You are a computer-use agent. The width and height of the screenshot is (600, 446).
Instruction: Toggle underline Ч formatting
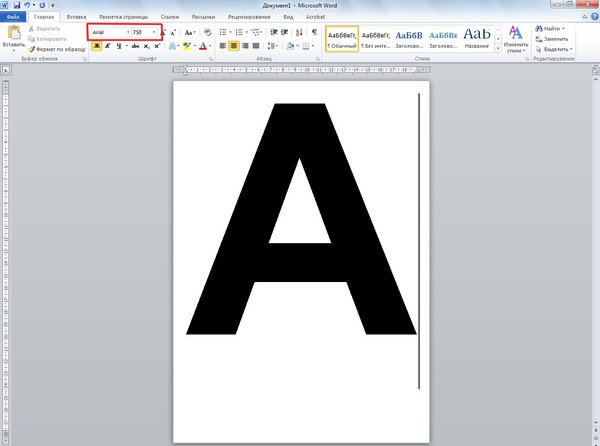pyautogui.click(x=119, y=46)
